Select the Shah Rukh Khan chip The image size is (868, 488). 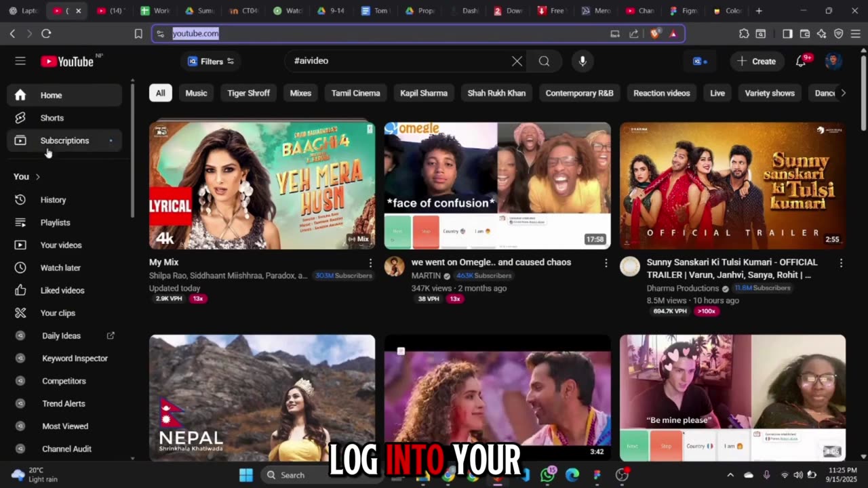point(496,93)
